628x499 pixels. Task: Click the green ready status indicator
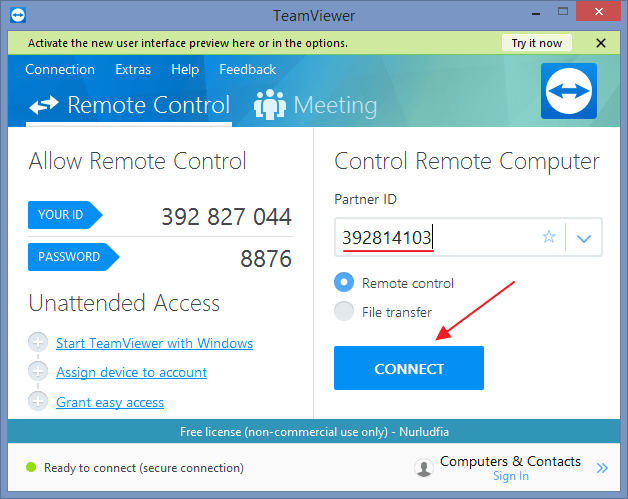31,467
